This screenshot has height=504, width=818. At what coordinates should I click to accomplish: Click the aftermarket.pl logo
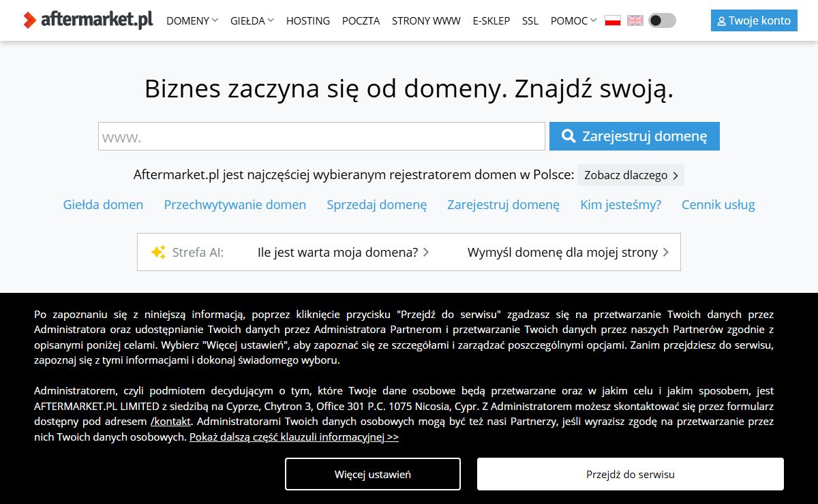click(x=87, y=20)
